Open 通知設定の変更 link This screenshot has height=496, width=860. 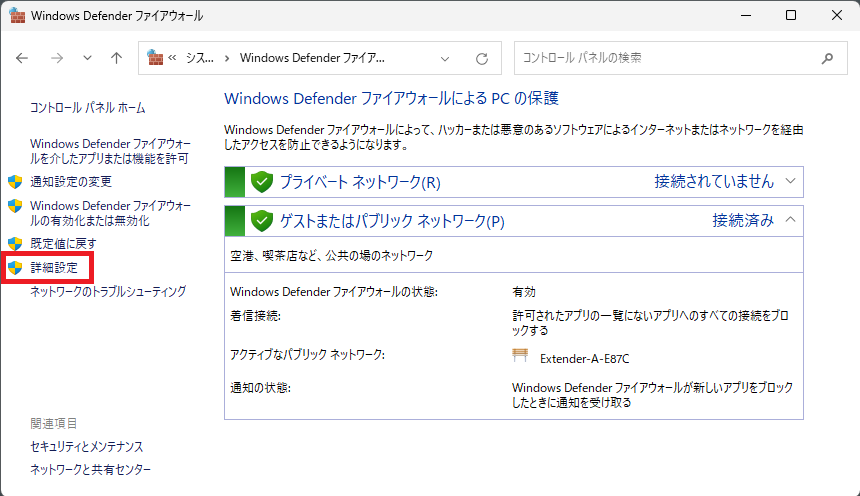coord(70,182)
